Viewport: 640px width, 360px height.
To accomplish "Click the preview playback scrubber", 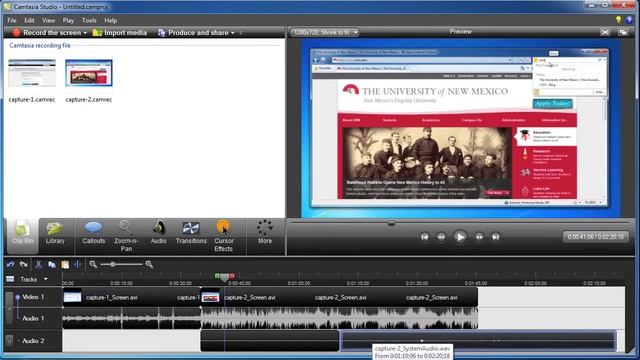I will click(x=391, y=223).
